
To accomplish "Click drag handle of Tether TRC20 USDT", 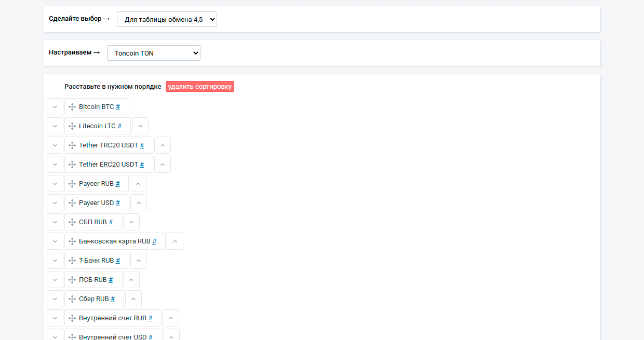I will [72, 145].
